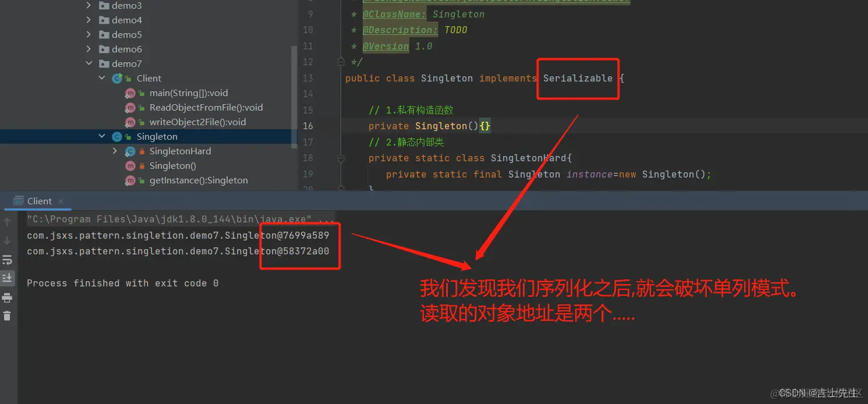Click the window icon on Client run tab
868x404 pixels.
pos(19,201)
